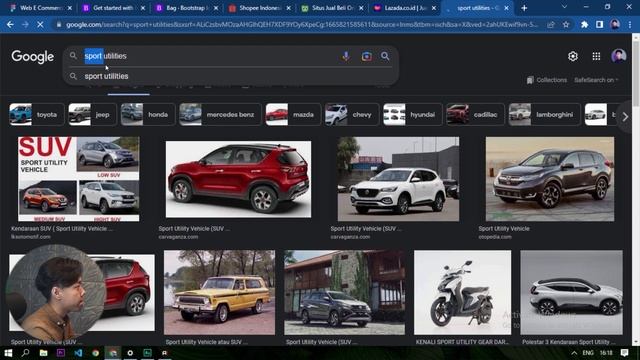Share this page from the address bar
The height and width of the screenshot is (360, 640).
tap(551, 25)
